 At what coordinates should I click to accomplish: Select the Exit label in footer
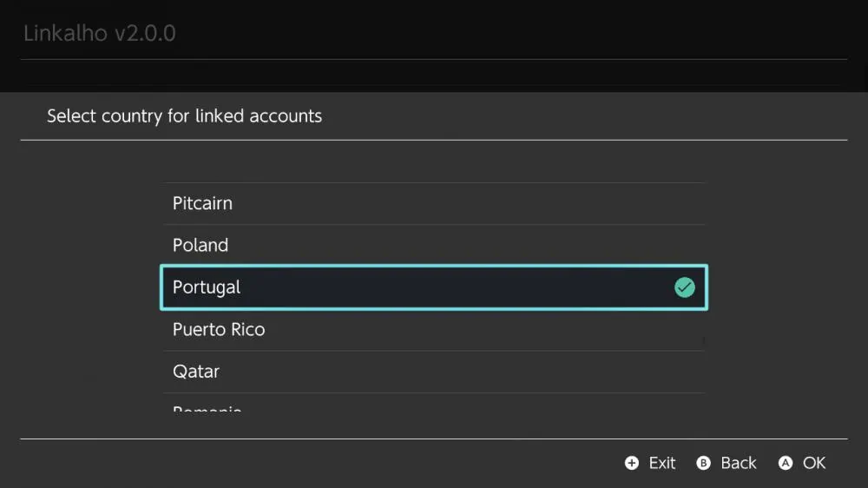pyautogui.click(x=662, y=463)
